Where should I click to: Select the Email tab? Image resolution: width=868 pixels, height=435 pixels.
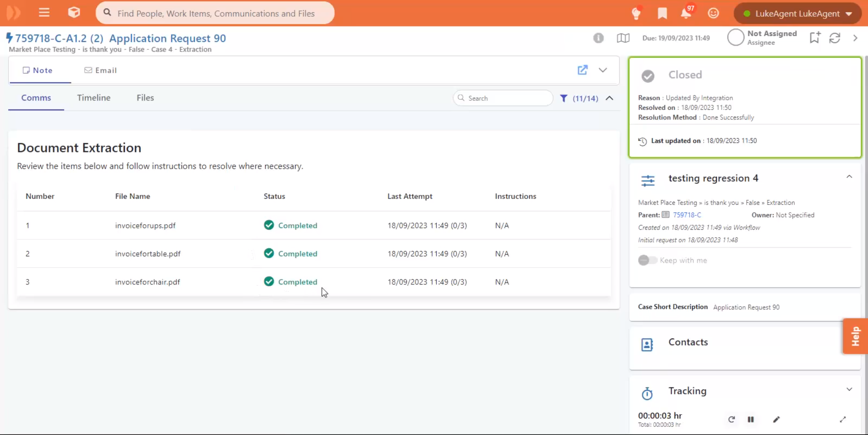[x=100, y=70]
